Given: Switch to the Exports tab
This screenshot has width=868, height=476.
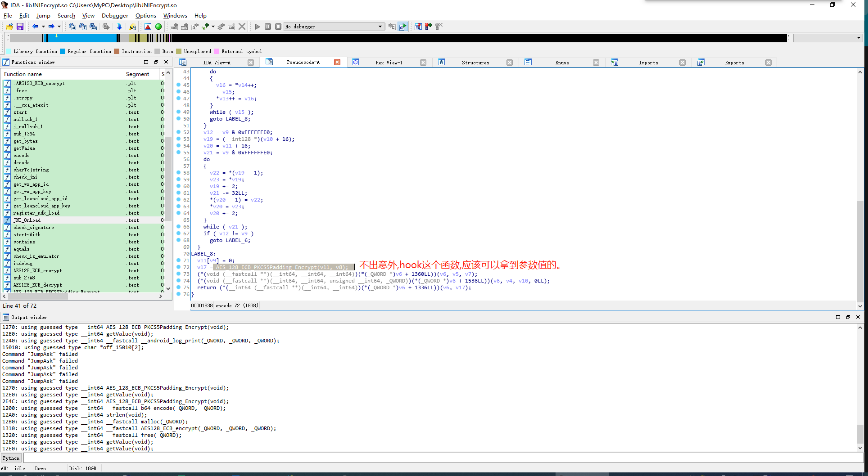Looking at the screenshot, I should coord(734,63).
